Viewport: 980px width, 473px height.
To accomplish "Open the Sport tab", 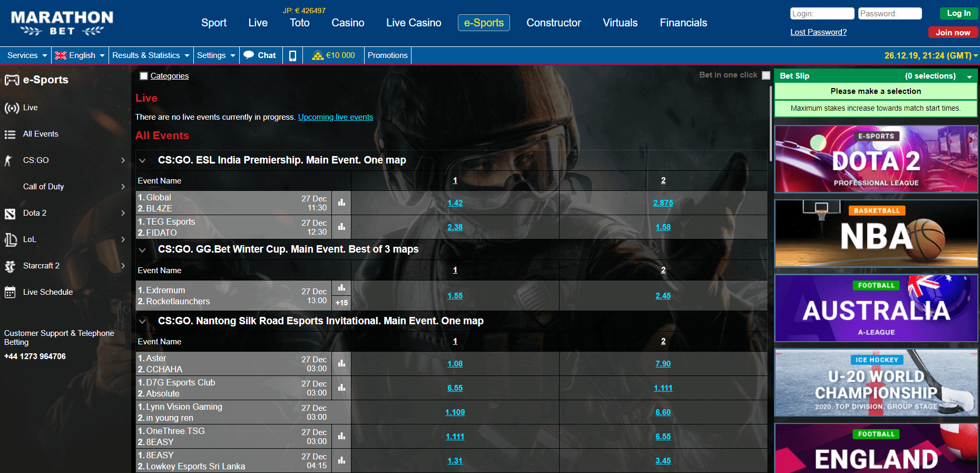I will [214, 23].
